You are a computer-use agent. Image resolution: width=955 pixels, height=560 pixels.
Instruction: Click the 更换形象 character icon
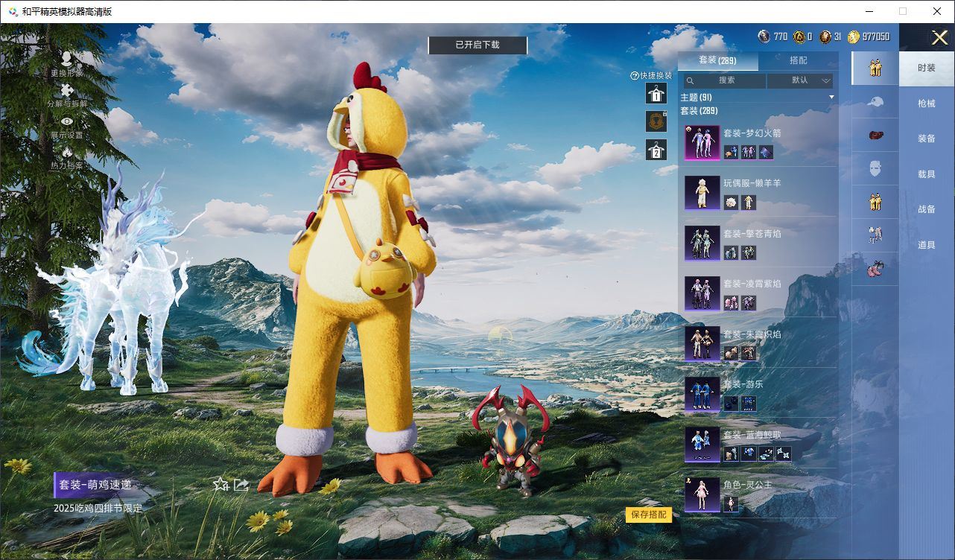[x=67, y=60]
